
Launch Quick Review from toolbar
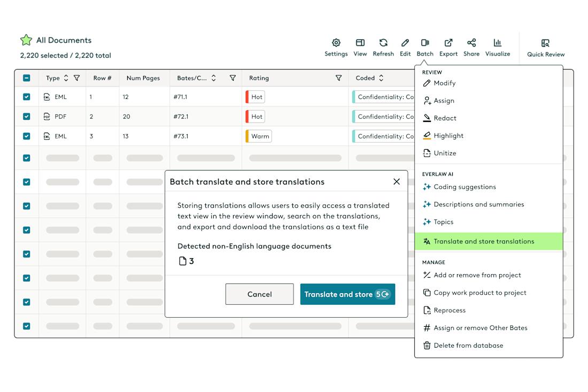click(x=546, y=48)
